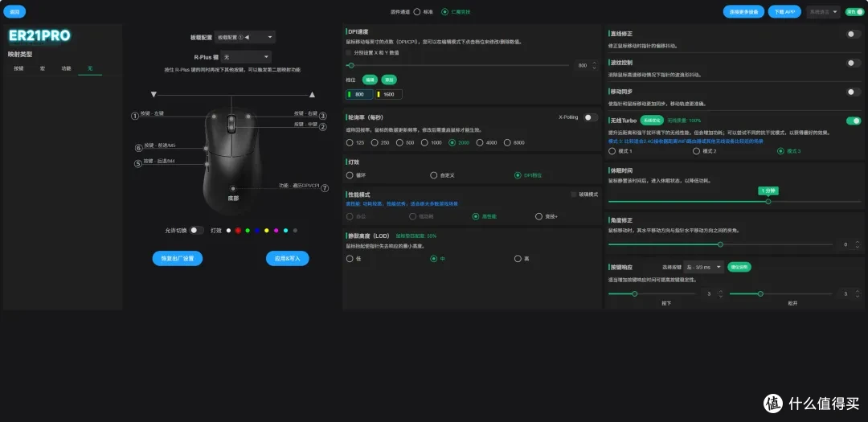Open the 选择按键 左 - 3/3 ms dropdown

703,267
